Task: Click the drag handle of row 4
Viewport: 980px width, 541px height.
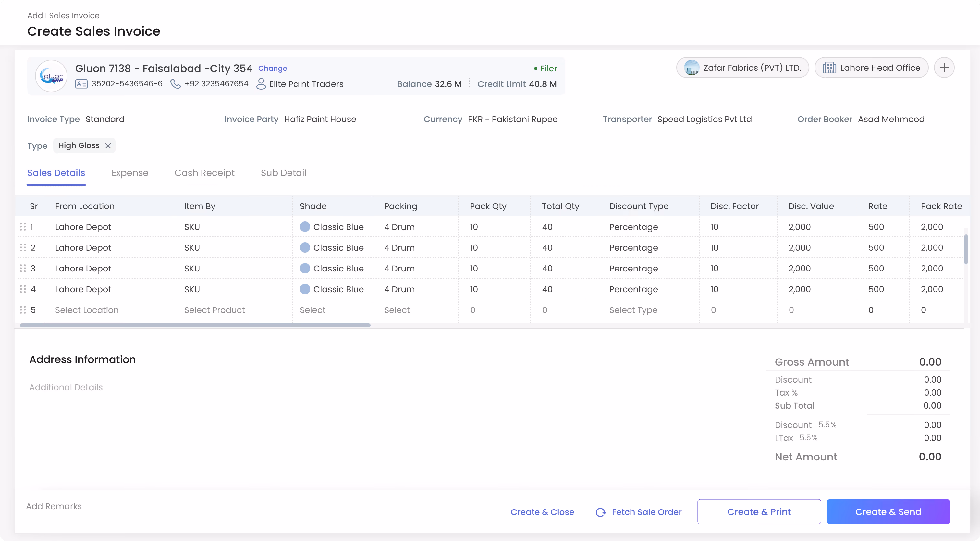Action: coord(23,289)
